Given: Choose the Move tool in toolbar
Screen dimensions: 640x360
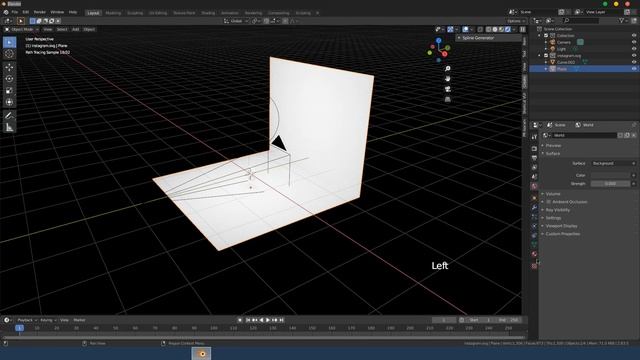Looking at the screenshot, I should point(9,67).
